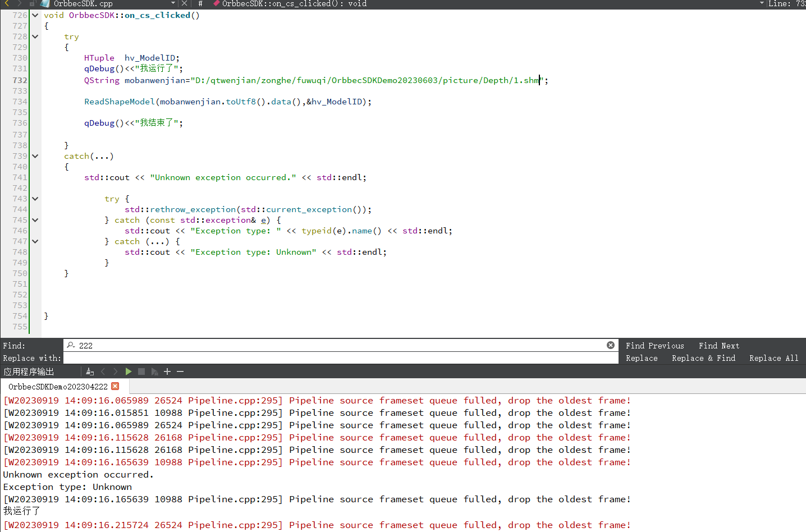Collapse try block at line 728
The width and height of the screenshot is (806, 532).
pyautogui.click(x=35, y=36)
